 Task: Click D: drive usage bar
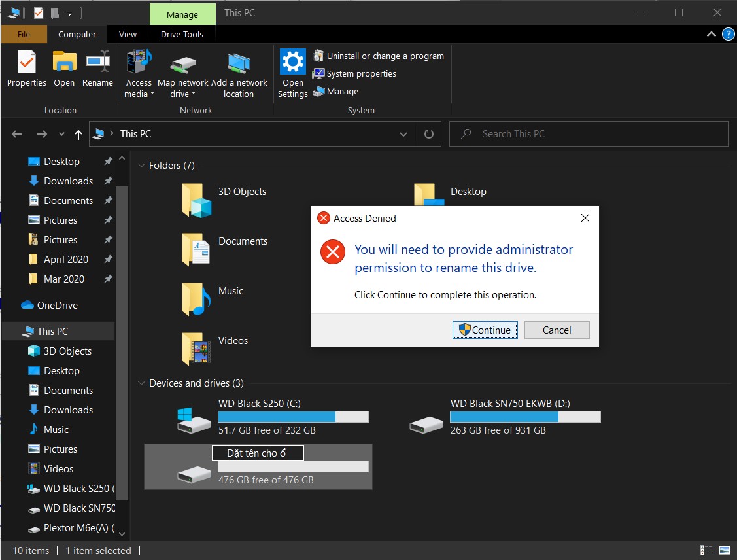[x=525, y=417]
